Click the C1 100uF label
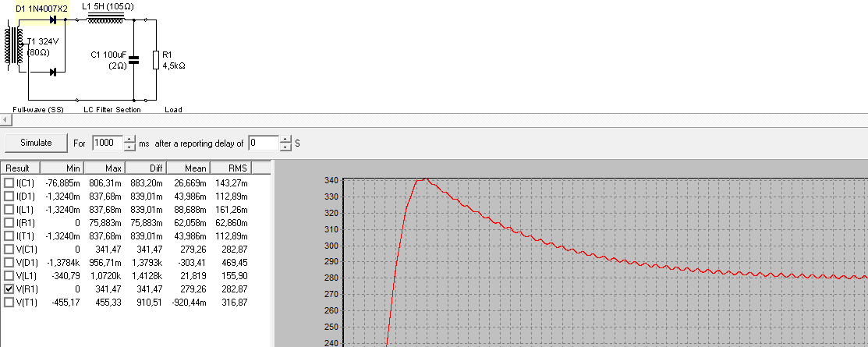868x347 pixels. (x=108, y=55)
